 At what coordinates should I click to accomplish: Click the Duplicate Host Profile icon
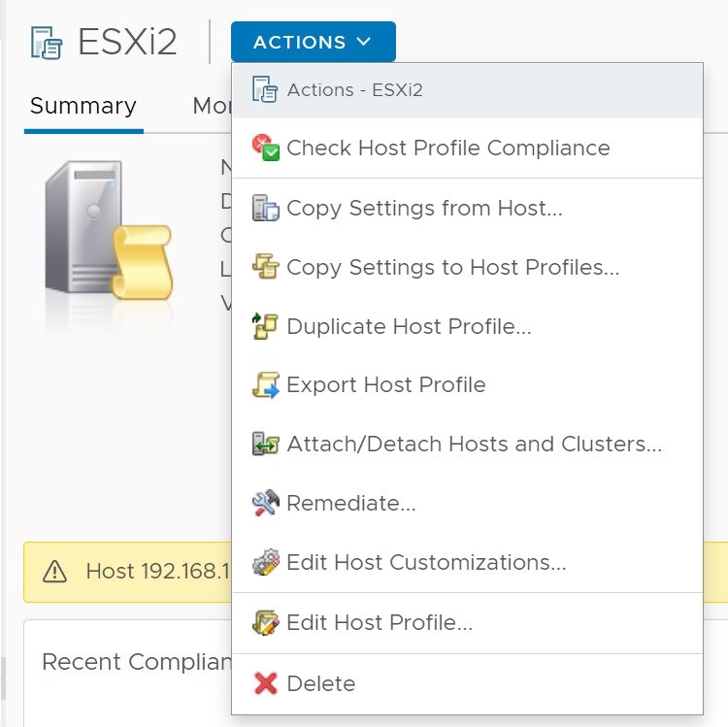pos(265,326)
